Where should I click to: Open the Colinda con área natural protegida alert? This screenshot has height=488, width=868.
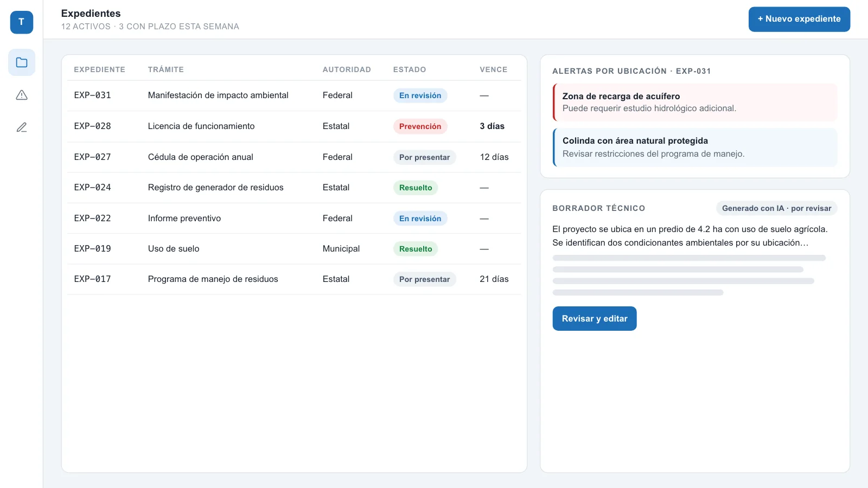pyautogui.click(x=695, y=147)
